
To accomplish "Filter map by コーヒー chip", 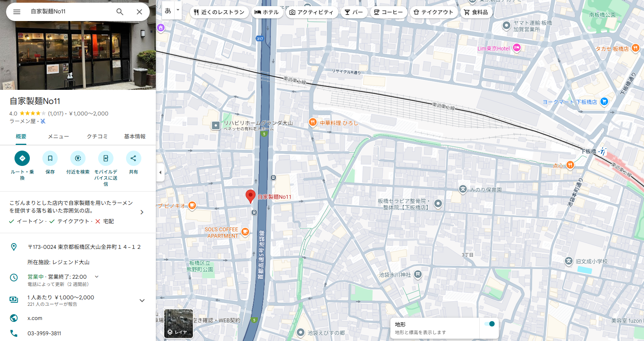I will pos(388,12).
